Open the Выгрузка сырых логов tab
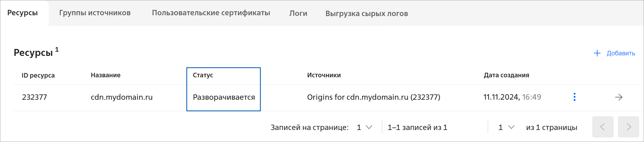 coord(367,13)
